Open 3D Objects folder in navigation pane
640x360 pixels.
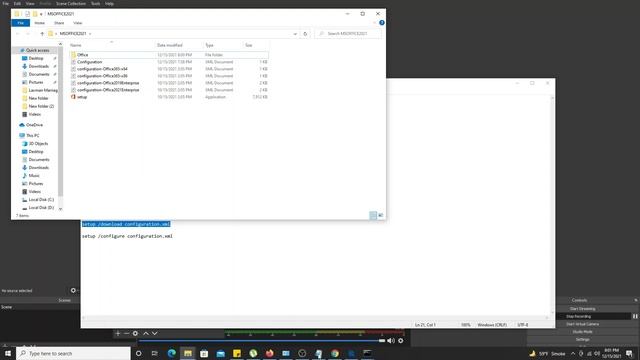coord(38,144)
